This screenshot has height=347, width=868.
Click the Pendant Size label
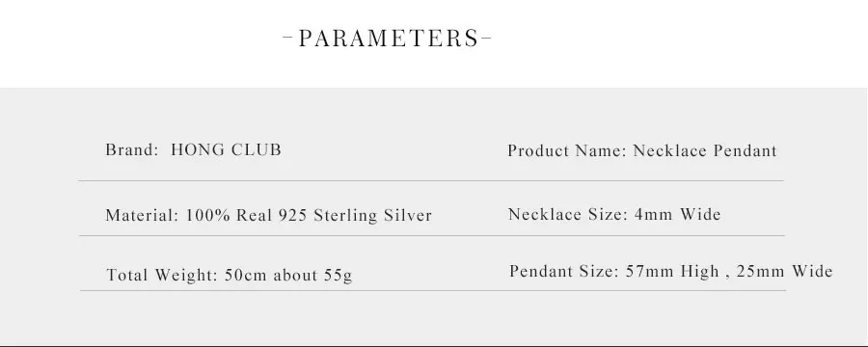[x=564, y=271]
